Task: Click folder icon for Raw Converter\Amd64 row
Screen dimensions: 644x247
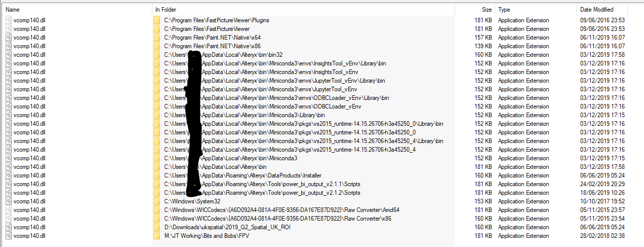Action: [x=156, y=210]
